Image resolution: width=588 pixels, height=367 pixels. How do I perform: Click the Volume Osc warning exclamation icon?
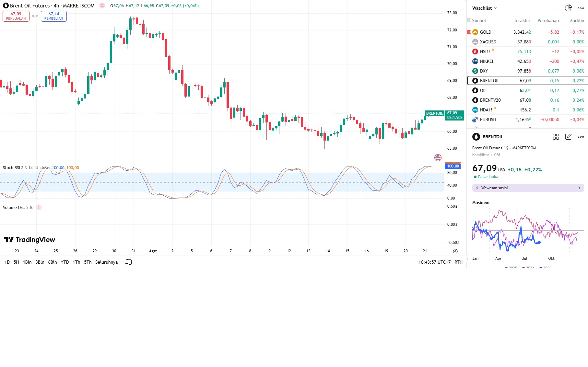(x=39, y=208)
